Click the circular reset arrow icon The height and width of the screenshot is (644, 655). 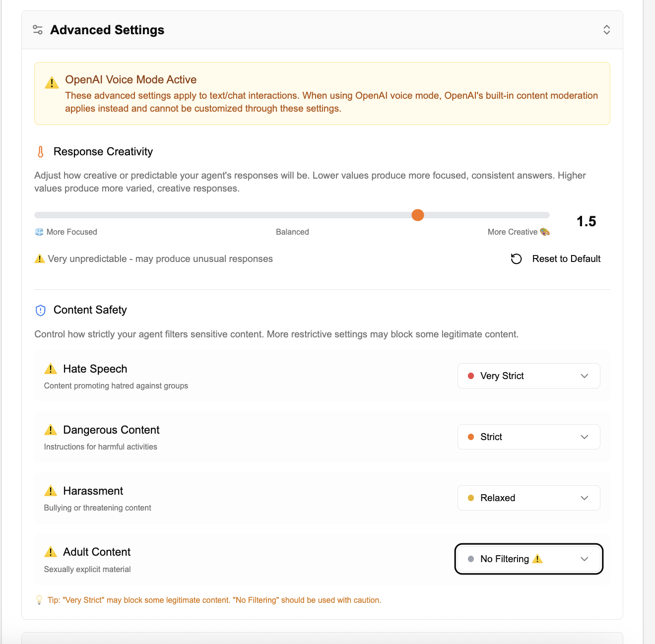pos(516,258)
